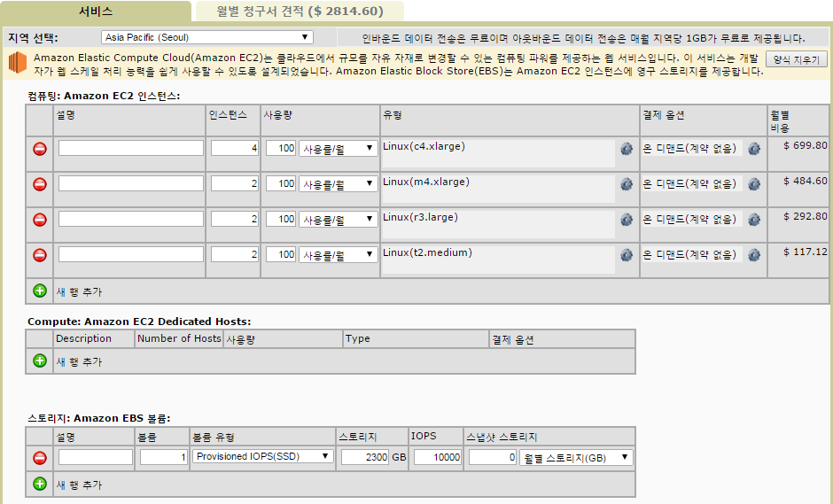Focus description field in t2.medium row
Viewport: 833px width, 504px height.
(130, 254)
